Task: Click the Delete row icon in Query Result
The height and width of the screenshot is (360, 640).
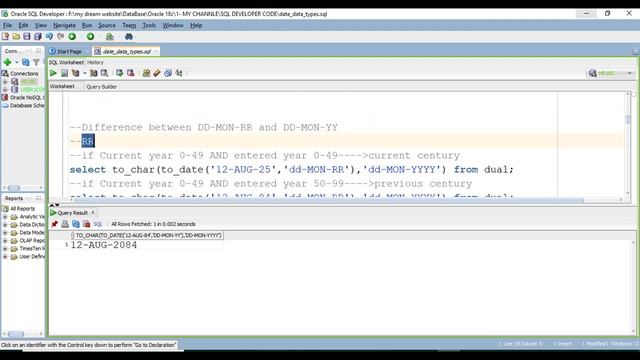Action: 87,224
